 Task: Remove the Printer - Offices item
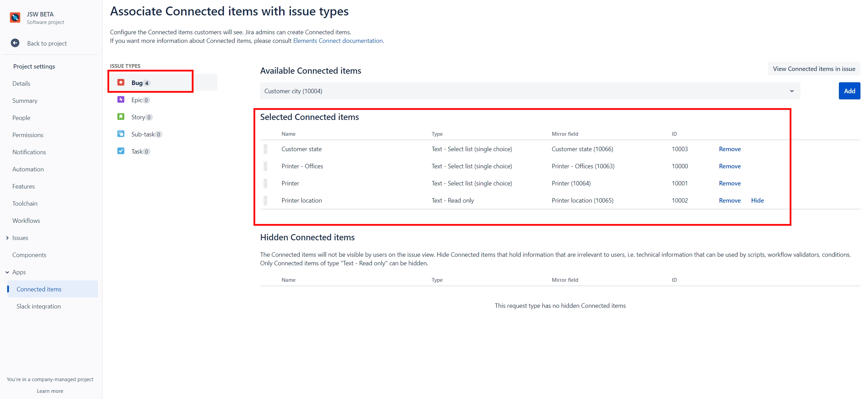pos(730,166)
